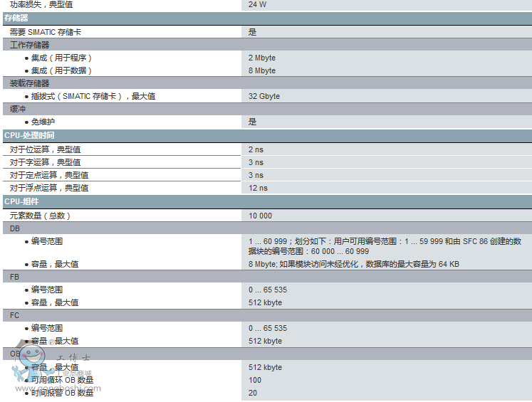Click the 3 ns value for 定点运算
Viewport: 532px width, 402px height.
256,175
